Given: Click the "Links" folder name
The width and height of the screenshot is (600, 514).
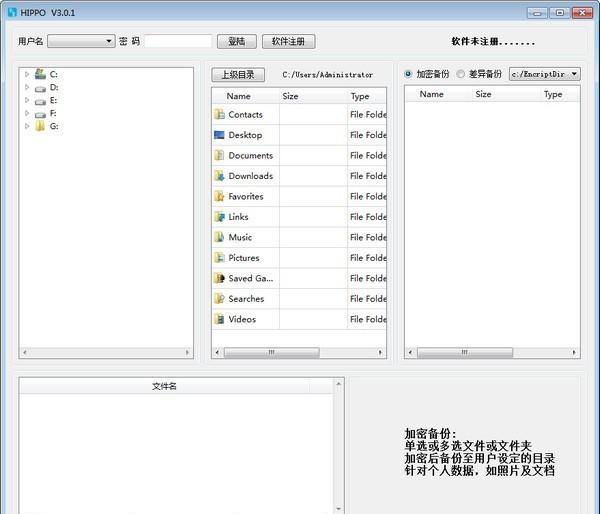Looking at the screenshot, I should pyautogui.click(x=238, y=217).
